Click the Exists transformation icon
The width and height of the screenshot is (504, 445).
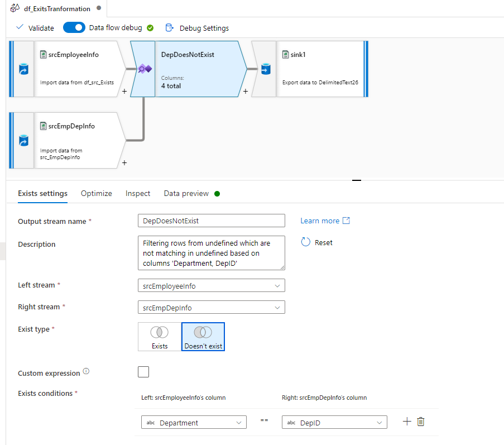click(145, 69)
